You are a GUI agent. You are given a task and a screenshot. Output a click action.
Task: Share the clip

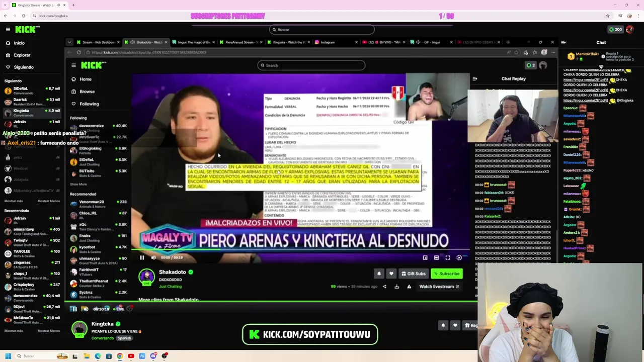(x=384, y=287)
